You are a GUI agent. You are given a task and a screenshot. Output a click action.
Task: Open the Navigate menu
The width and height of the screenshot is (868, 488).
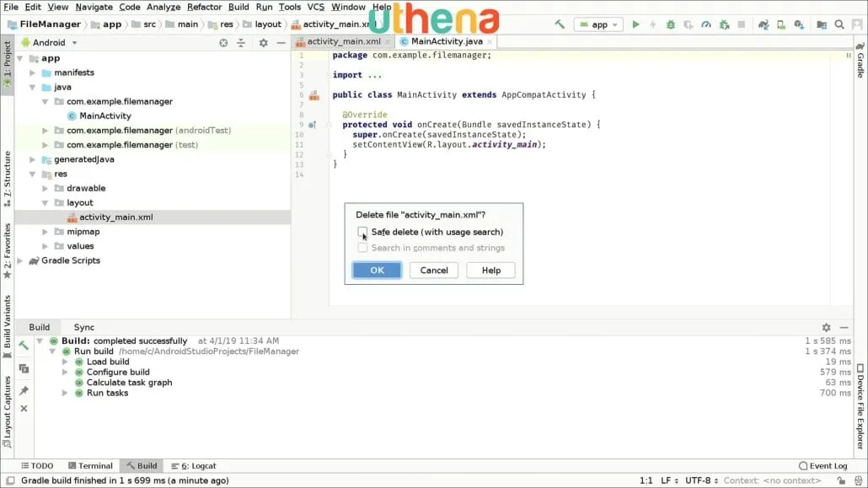click(94, 7)
